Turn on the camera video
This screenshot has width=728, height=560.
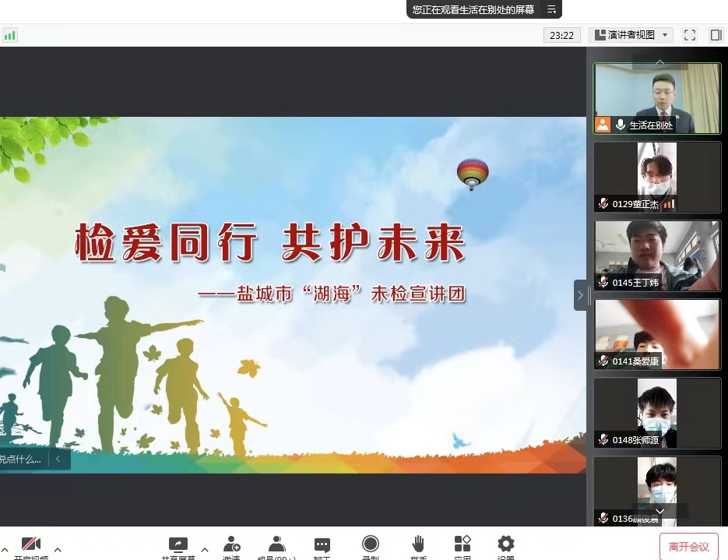tap(31, 545)
